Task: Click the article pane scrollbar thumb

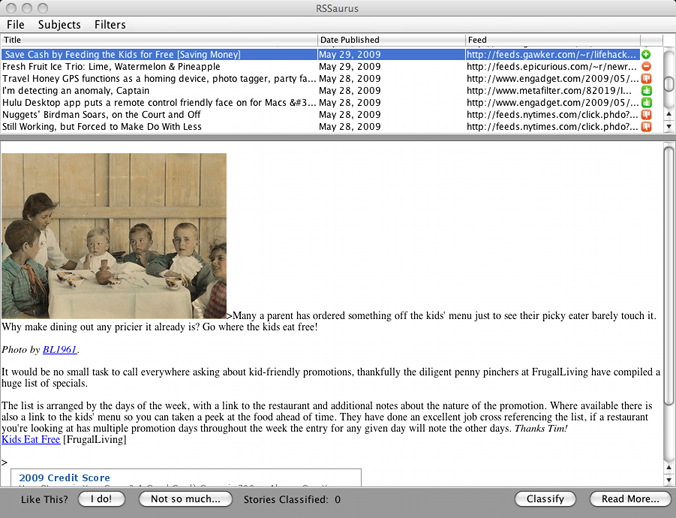Action: [669, 276]
